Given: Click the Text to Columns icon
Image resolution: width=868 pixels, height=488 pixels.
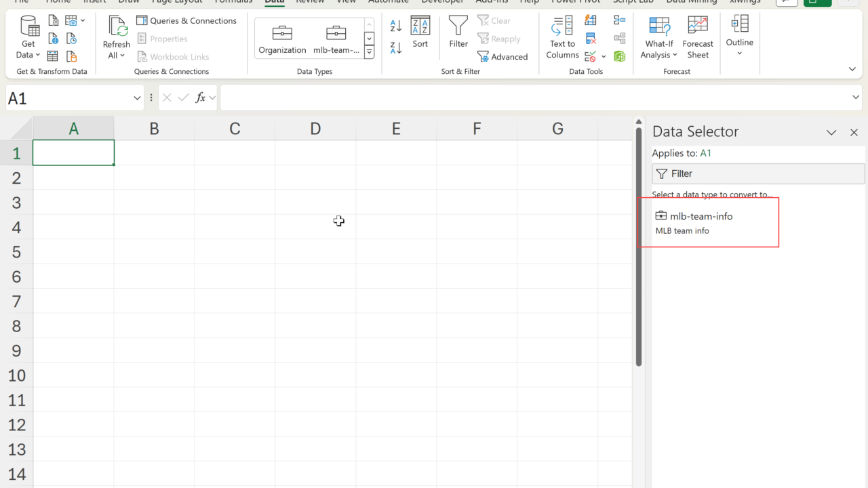Looking at the screenshot, I should tap(562, 38).
